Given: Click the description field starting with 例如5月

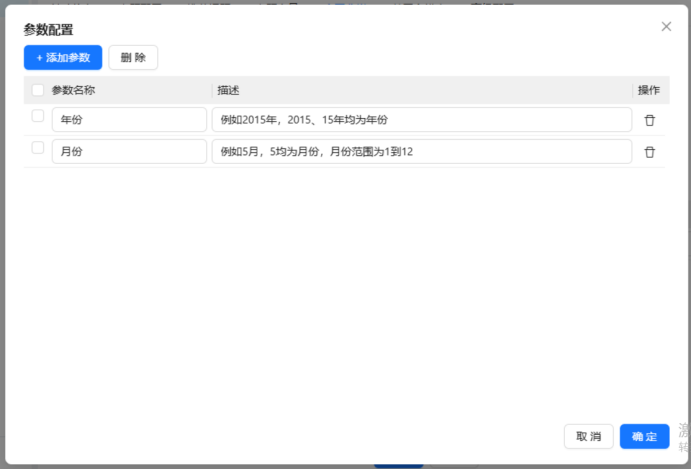Looking at the screenshot, I should 421,152.
